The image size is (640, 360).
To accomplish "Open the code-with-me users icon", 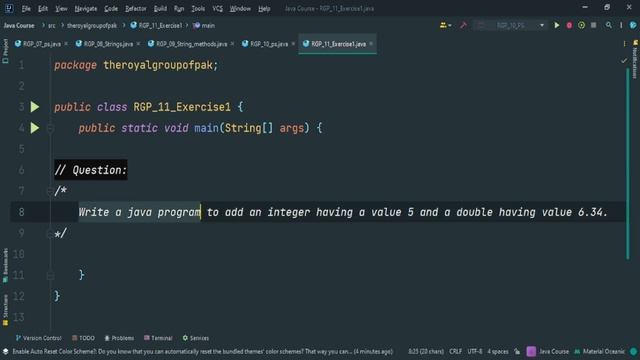I will [x=443, y=25].
